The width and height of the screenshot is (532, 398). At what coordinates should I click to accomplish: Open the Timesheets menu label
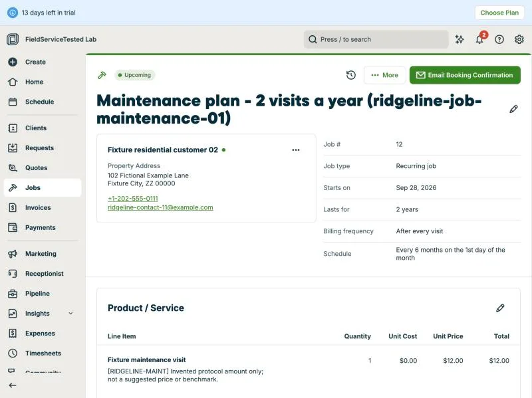click(x=43, y=353)
